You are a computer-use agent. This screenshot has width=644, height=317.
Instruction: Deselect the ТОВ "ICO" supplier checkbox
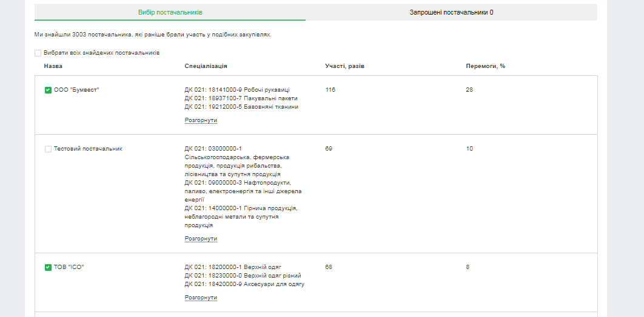(49, 267)
